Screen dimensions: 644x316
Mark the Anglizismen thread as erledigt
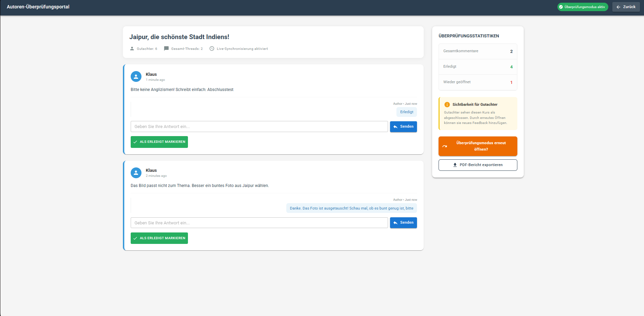click(x=159, y=142)
